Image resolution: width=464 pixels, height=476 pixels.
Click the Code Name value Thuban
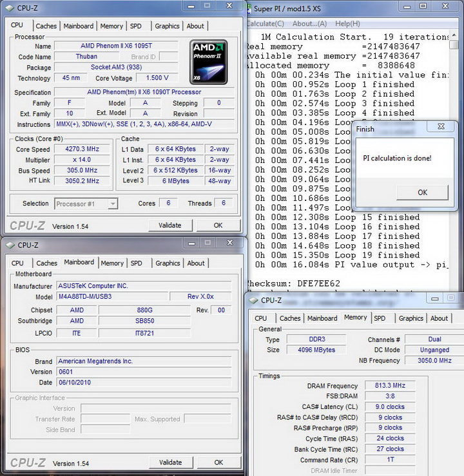click(x=86, y=57)
